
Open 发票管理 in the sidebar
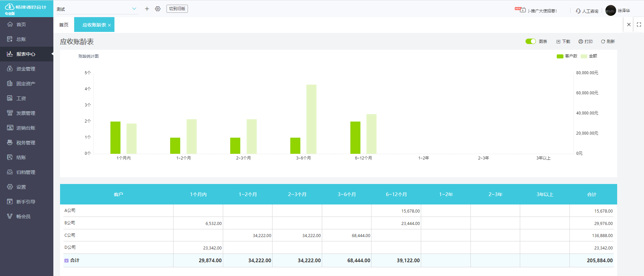pyautogui.click(x=26, y=113)
